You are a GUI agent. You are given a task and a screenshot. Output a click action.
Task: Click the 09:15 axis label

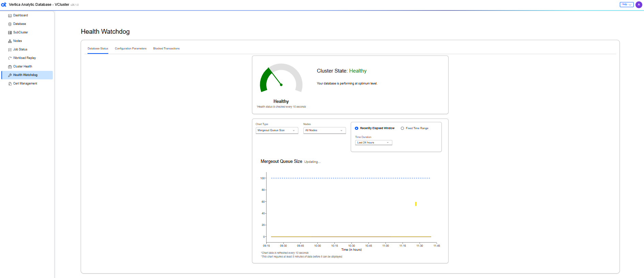266,246
